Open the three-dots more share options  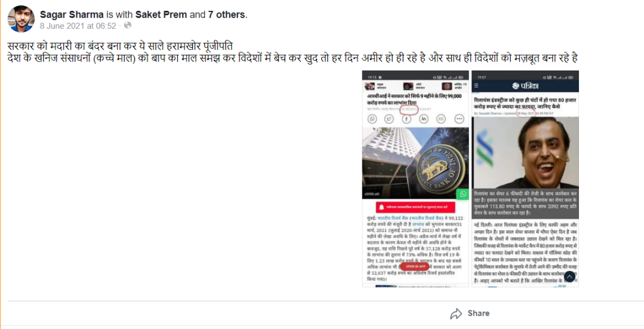459,119
